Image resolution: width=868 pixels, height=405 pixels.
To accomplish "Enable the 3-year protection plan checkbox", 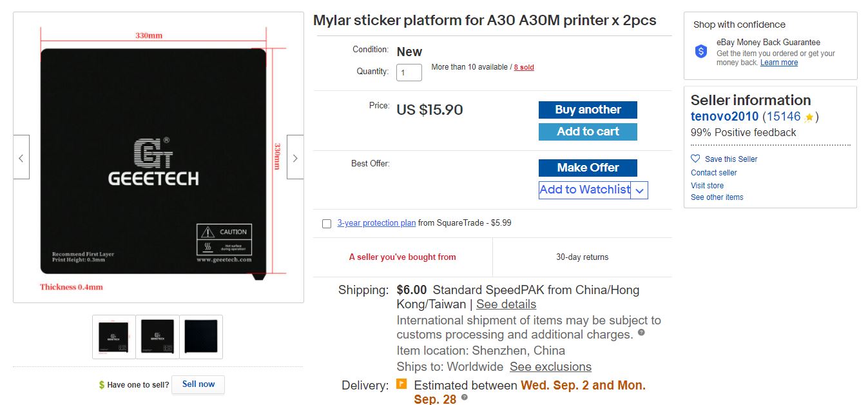I will coord(327,224).
